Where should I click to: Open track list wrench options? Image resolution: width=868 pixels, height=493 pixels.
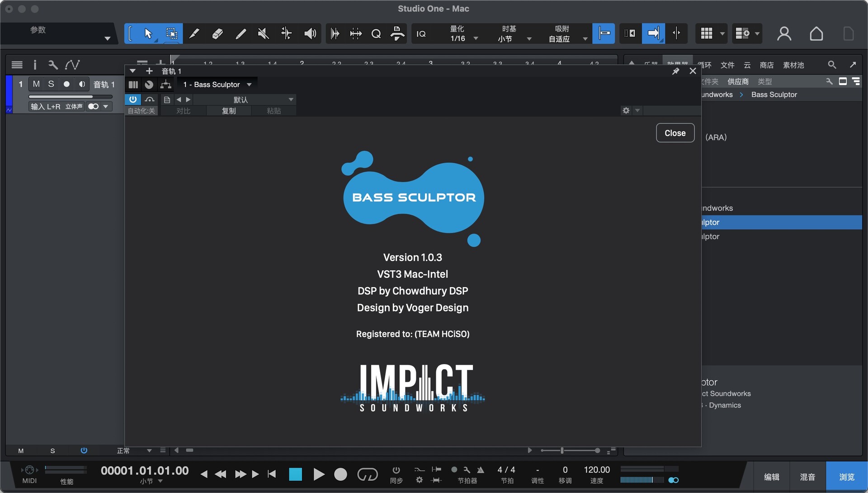pos(53,65)
